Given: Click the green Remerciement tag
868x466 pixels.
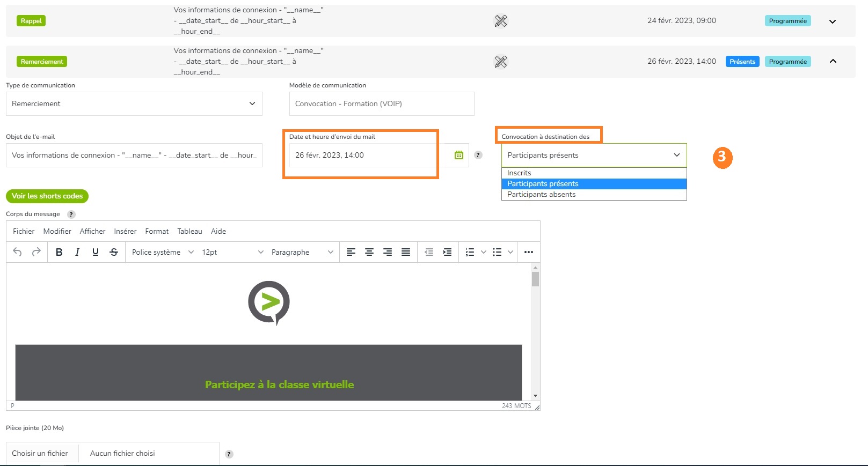Looking at the screenshot, I should tap(42, 62).
